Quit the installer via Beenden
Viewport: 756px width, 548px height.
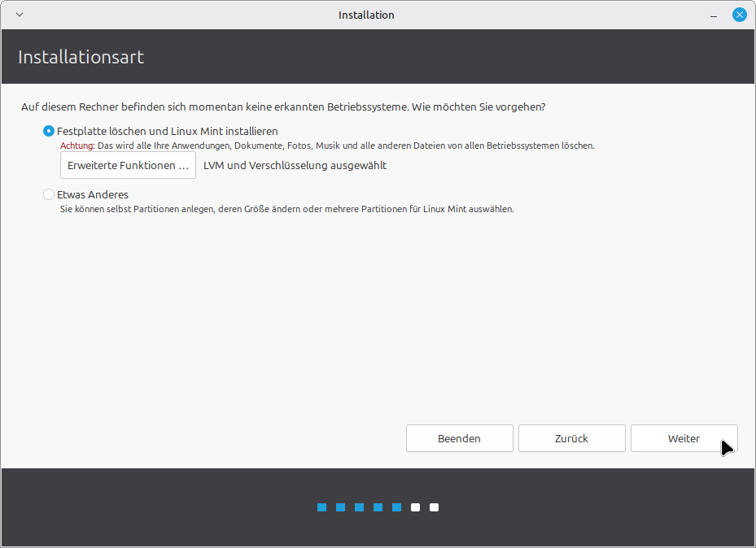coord(459,438)
